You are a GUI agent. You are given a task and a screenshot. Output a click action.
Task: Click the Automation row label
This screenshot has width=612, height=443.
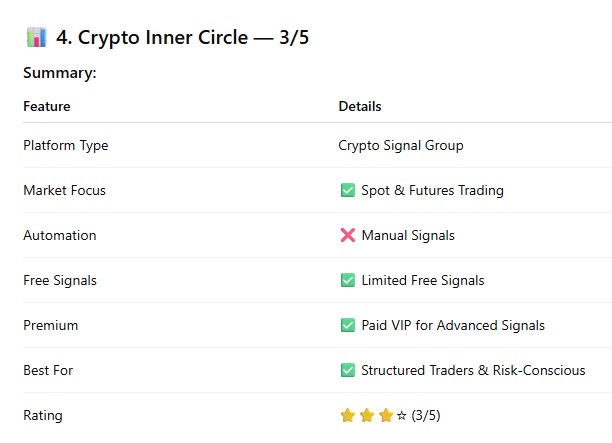pos(60,235)
